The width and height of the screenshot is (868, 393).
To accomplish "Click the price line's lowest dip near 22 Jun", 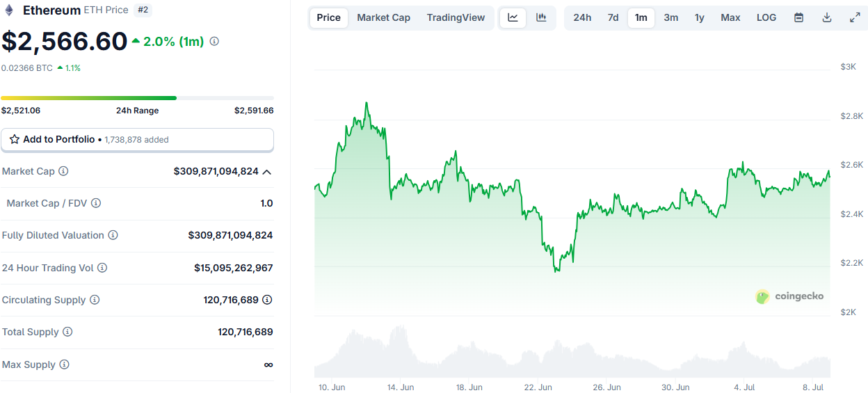I will pos(556,271).
